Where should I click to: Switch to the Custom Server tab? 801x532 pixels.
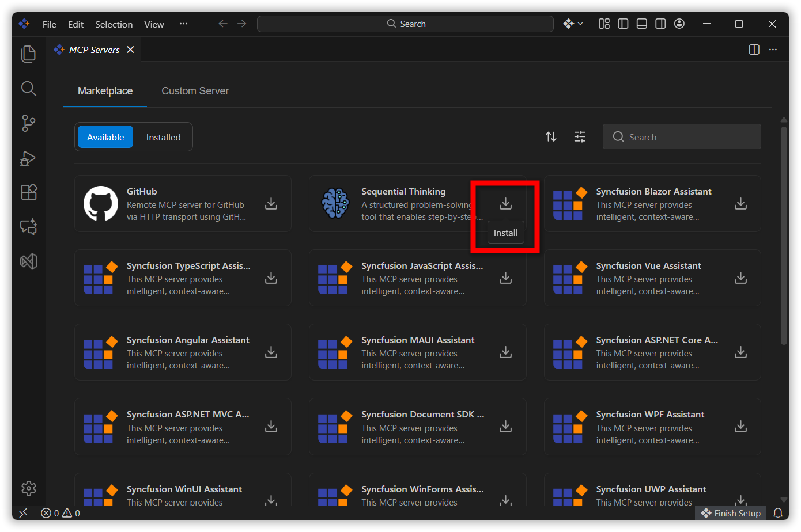point(195,91)
